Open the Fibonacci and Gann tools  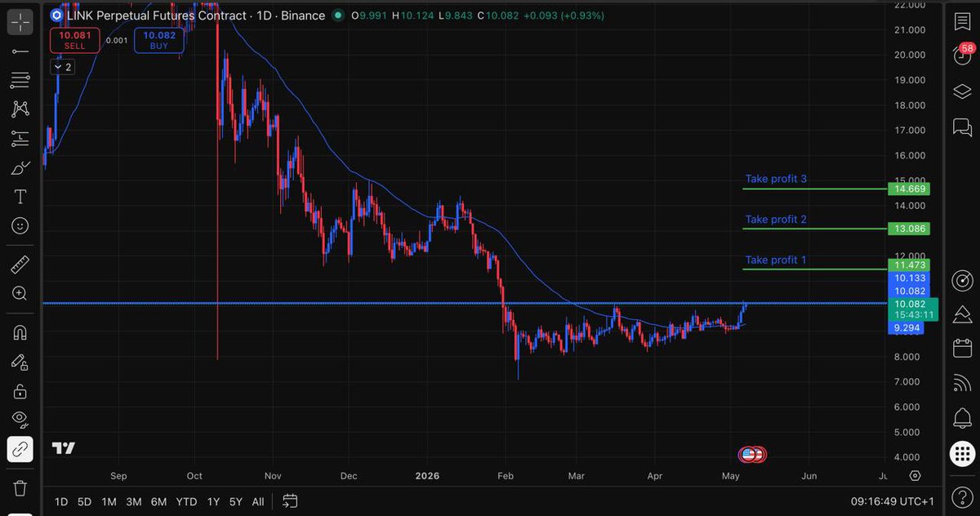[x=20, y=80]
